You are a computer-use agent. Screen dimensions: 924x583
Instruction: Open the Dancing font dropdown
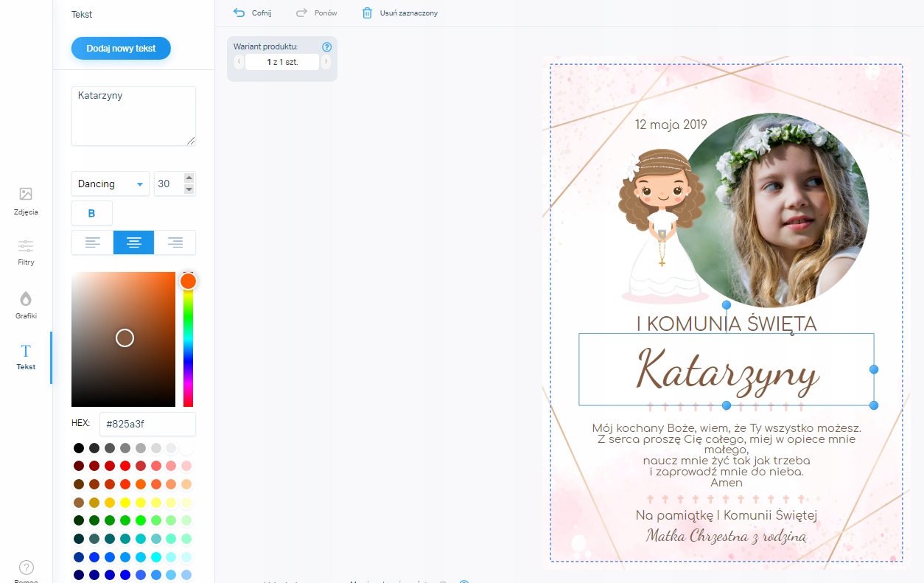point(110,184)
